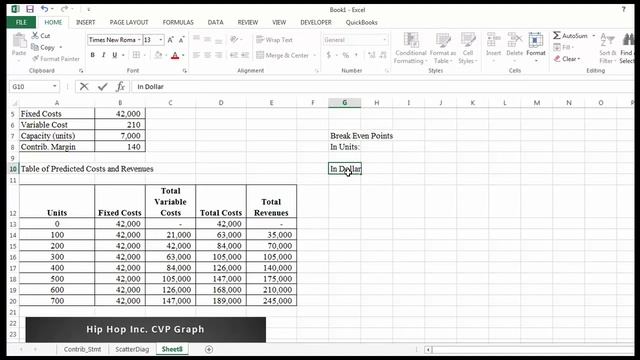Decrease font size with small A icon
This screenshot has width=640, height=360.
(181, 40)
